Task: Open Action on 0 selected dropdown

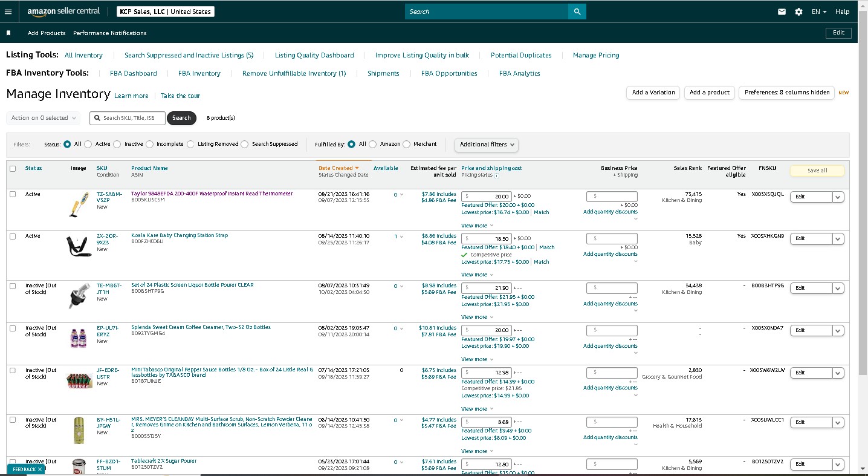Action: [43, 118]
